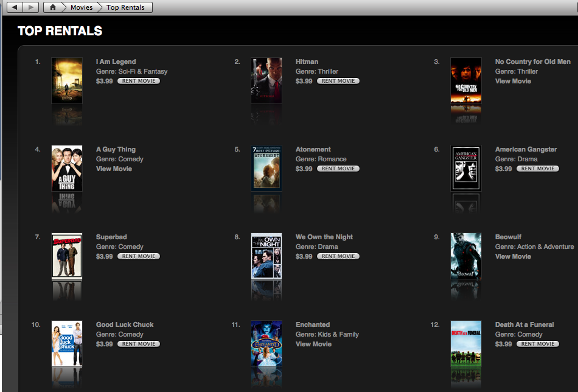Go back with the left arrow button
Screen dimensions: 578x392
coord(15,7)
